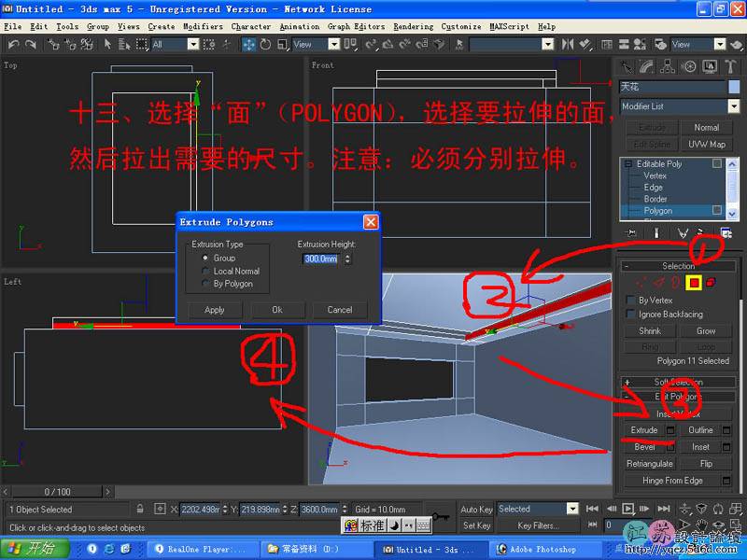
Task: Click the Grow selection button
Action: [x=706, y=331]
